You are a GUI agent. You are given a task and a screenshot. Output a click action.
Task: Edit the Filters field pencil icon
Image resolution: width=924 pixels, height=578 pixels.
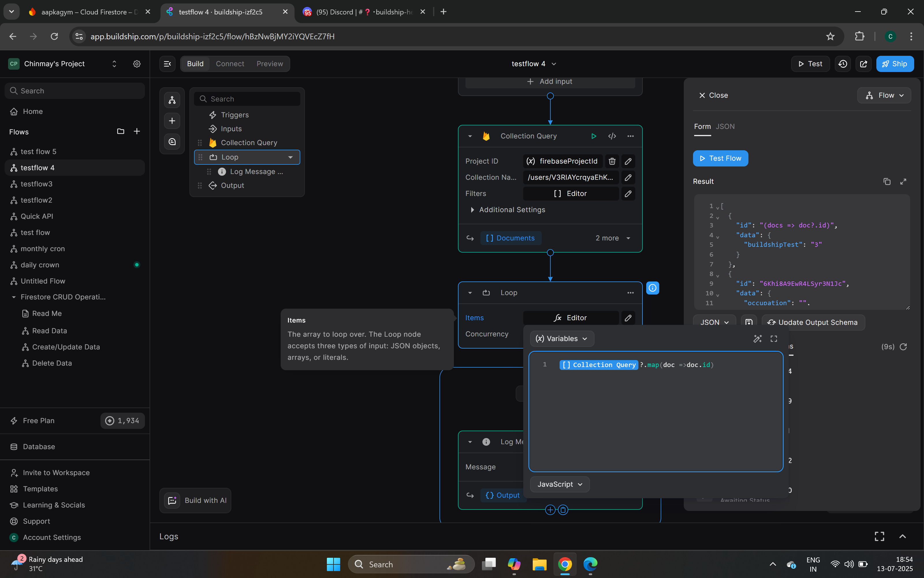tap(628, 194)
